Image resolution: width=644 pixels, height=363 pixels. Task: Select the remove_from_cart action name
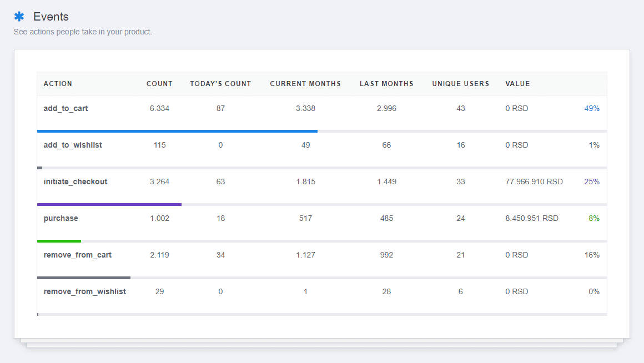tap(78, 255)
